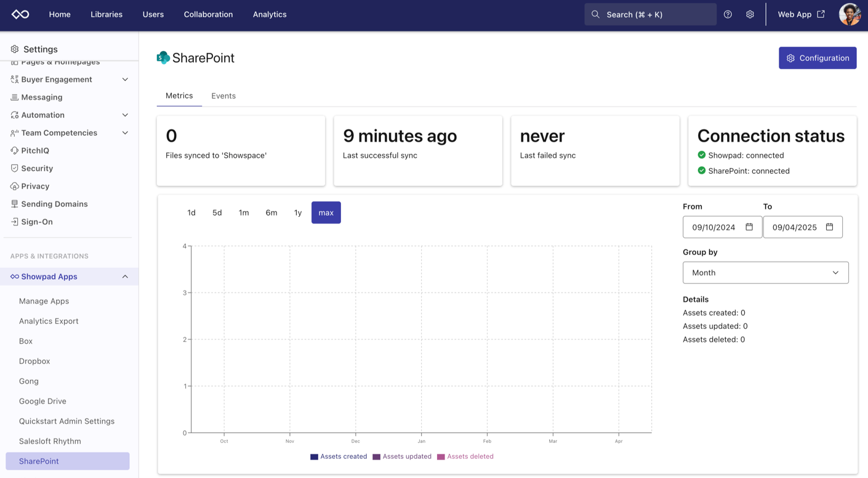
Task: Click the Security shield icon
Action: [x=14, y=168]
